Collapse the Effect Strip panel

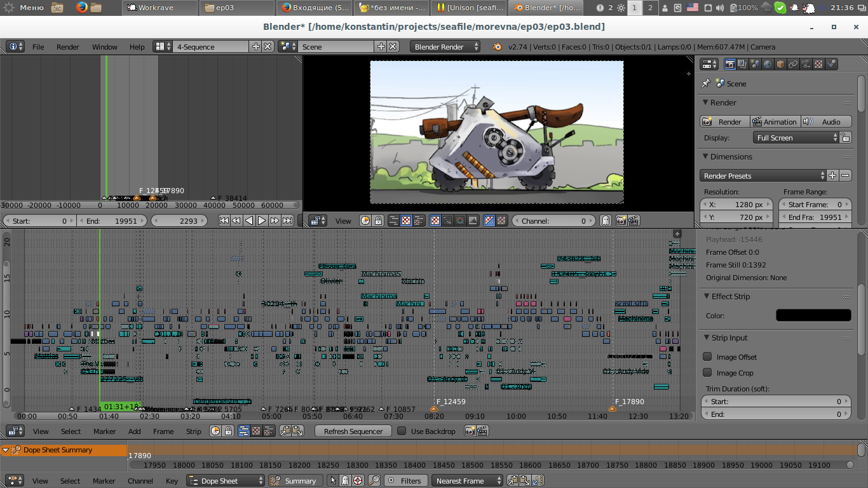pos(705,296)
